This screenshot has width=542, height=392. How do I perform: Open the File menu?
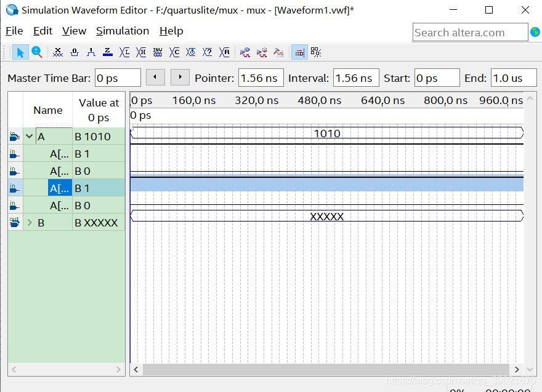(14, 31)
